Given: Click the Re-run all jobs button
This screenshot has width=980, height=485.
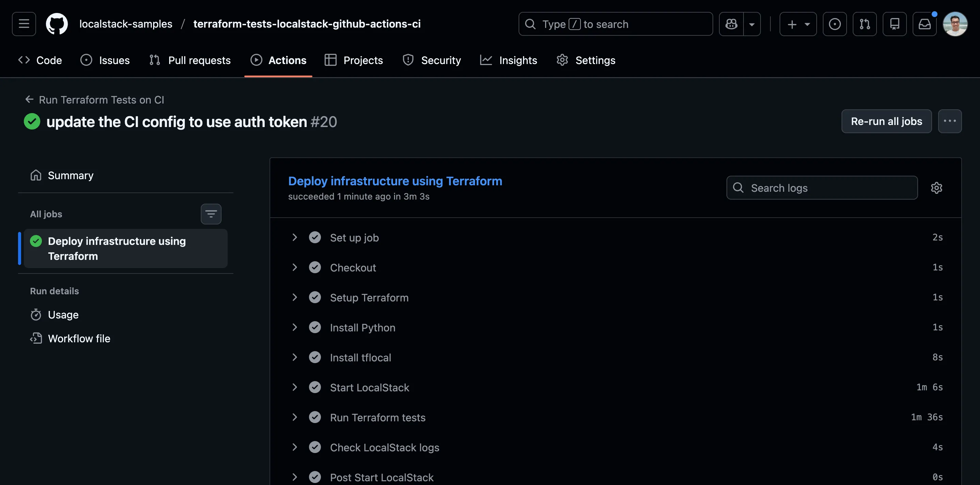Looking at the screenshot, I should 886,121.
